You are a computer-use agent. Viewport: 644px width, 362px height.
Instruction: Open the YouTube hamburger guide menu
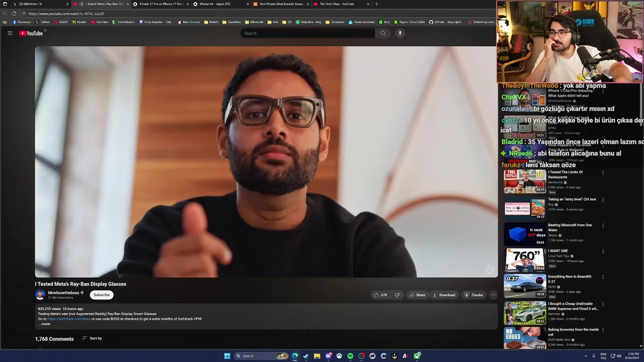click(10, 33)
